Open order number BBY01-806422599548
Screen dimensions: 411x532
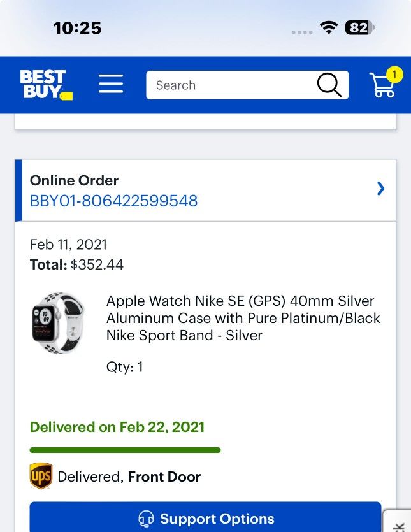(113, 201)
